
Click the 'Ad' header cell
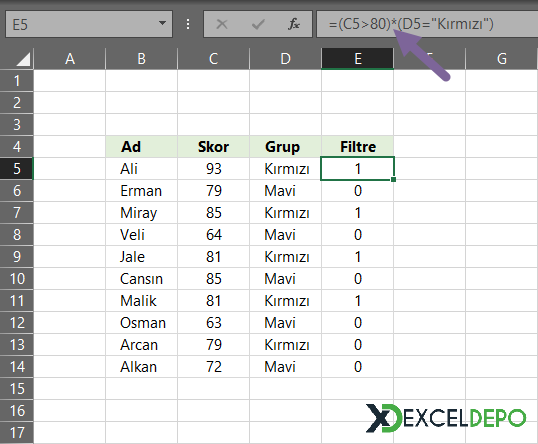pyautogui.click(x=141, y=147)
